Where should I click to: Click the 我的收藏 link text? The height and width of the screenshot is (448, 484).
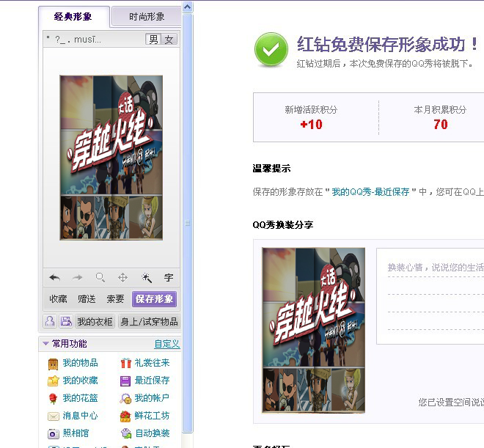point(80,381)
